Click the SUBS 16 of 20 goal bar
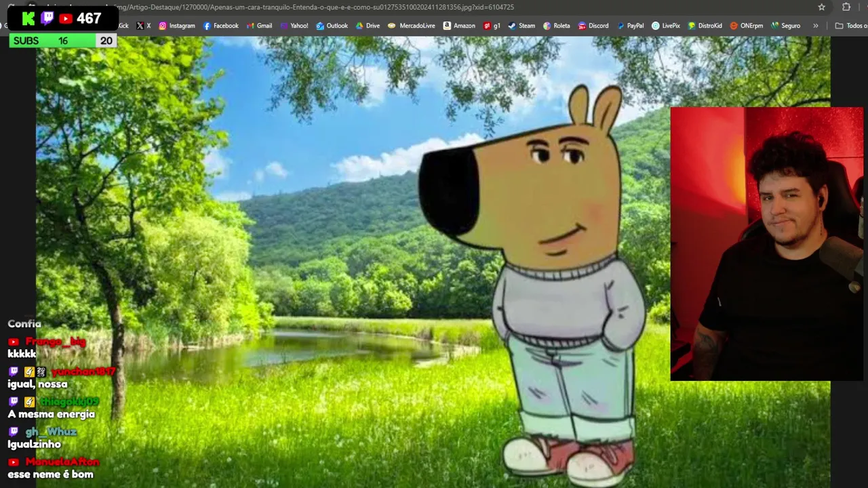 (62, 41)
